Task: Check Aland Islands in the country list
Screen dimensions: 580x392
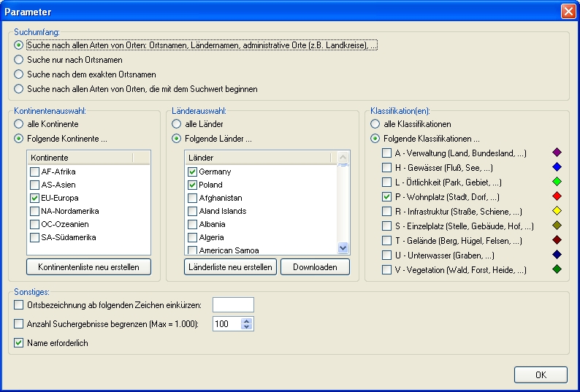Action: point(192,211)
